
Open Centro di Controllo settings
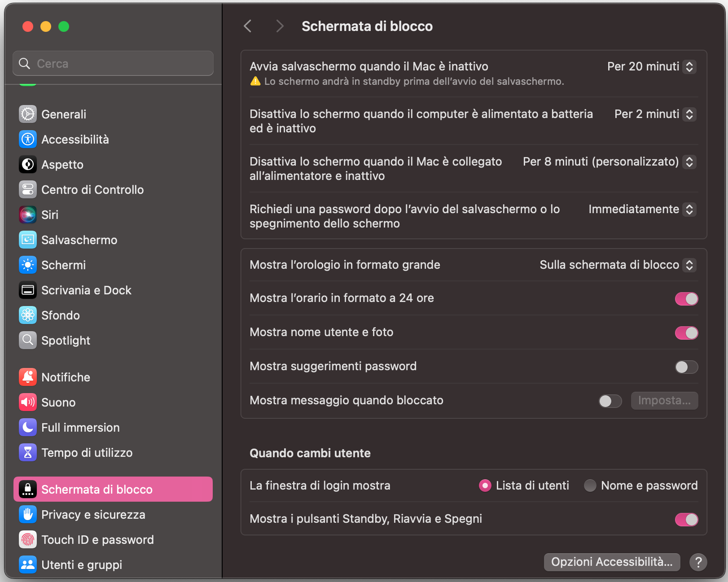pos(27,189)
